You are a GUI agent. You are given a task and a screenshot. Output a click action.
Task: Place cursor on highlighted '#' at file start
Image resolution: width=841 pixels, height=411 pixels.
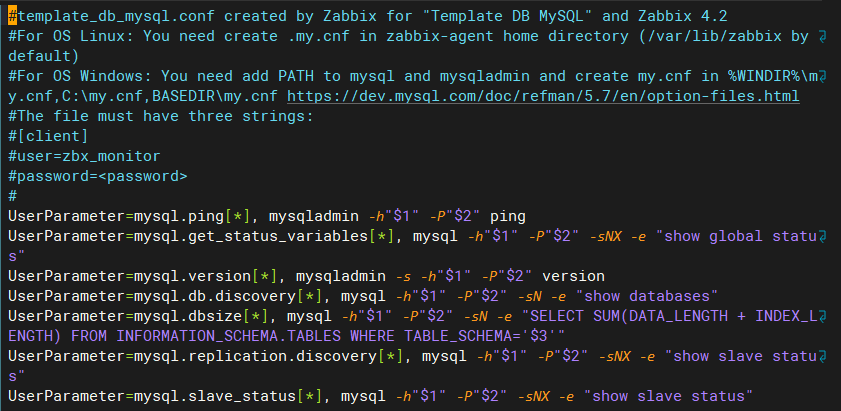[x=13, y=17]
